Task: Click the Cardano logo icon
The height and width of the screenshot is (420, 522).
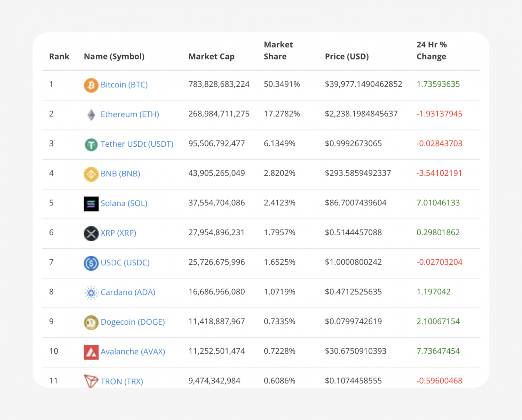Action: (91, 293)
